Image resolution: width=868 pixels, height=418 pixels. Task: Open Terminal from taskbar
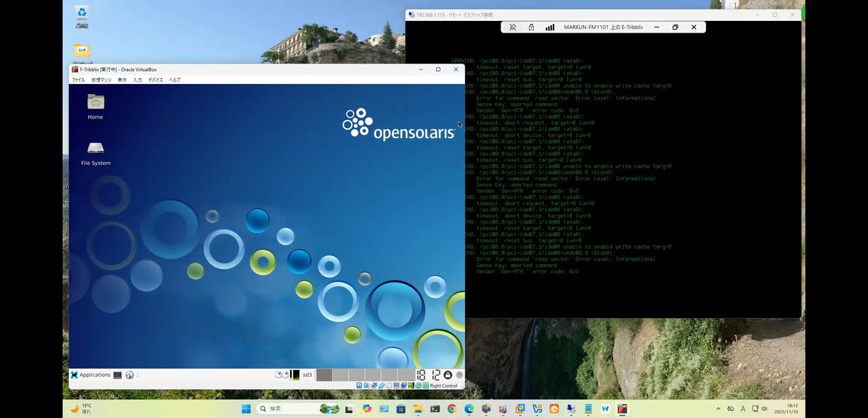(x=435, y=409)
